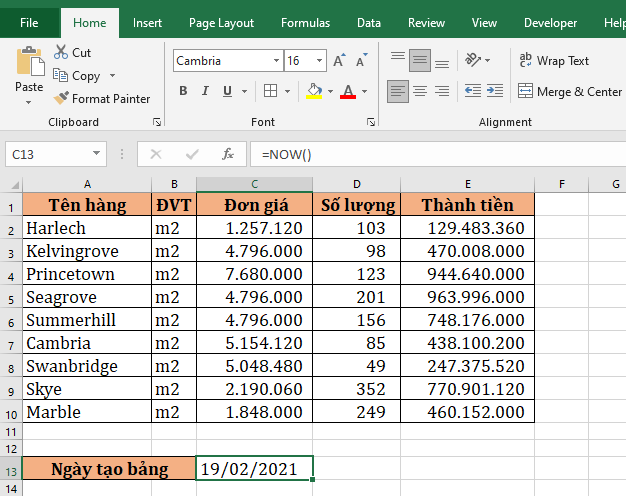Image resolution: width=626 pixels, height=496 pixels.
Task: Expand the font size 16 dropdown
Action: coord(319,61)
